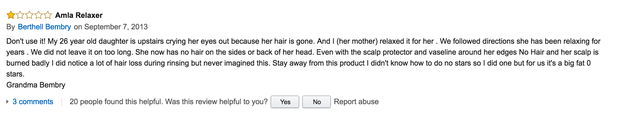Click the "Don't use it!" opening sentence
This screenshot has width=644, height=122.
(x=26, y=41)
